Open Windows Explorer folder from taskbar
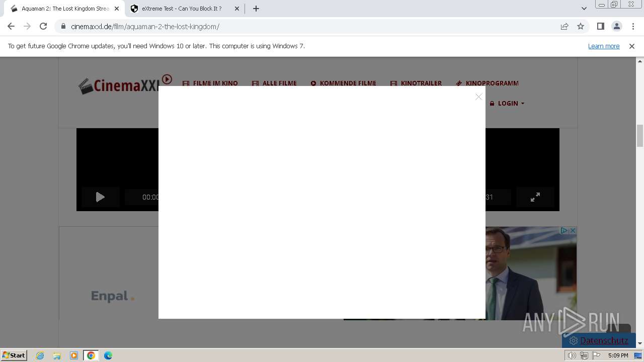The height and width of the screenshot is (362, 644). click(57, 355)
